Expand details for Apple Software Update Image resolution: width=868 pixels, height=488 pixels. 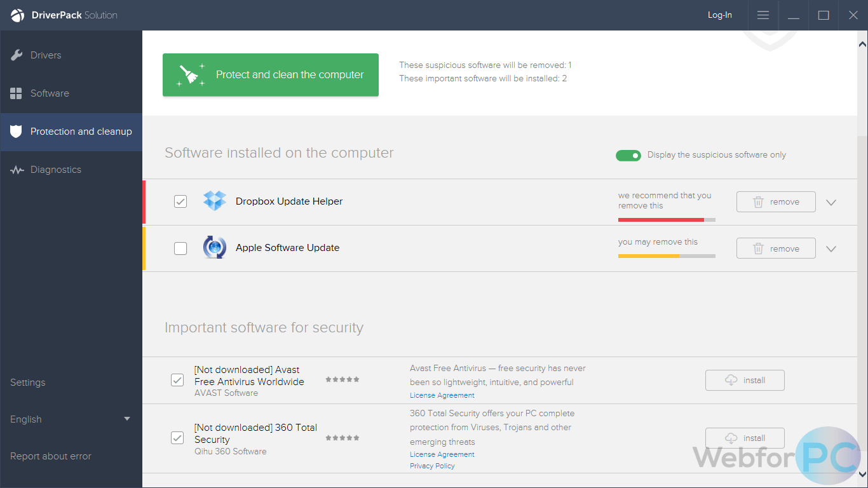[x=831, y=248]
